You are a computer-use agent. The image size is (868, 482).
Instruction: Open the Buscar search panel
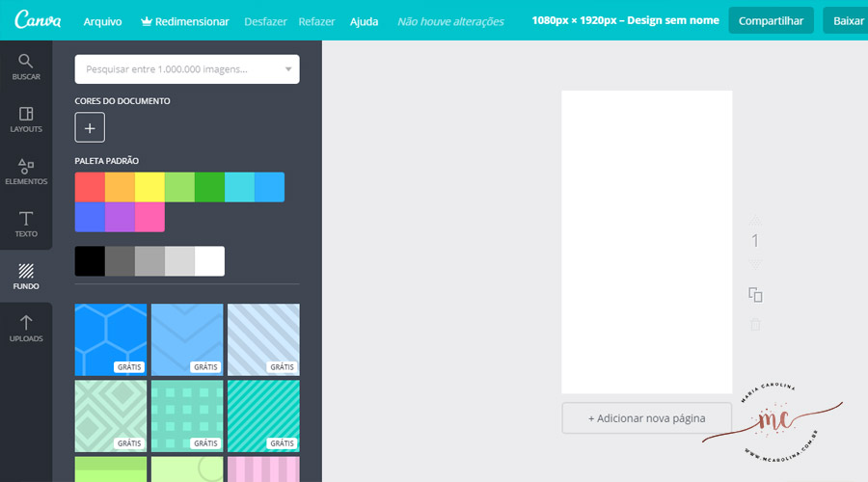[26, 67]
